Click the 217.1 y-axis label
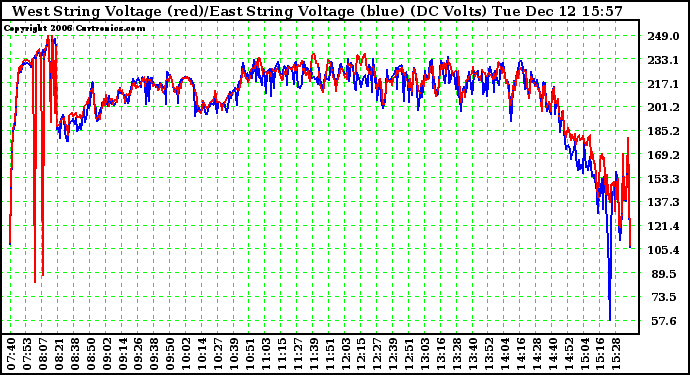This screenshot has height=375, width=690. point(663,84)
